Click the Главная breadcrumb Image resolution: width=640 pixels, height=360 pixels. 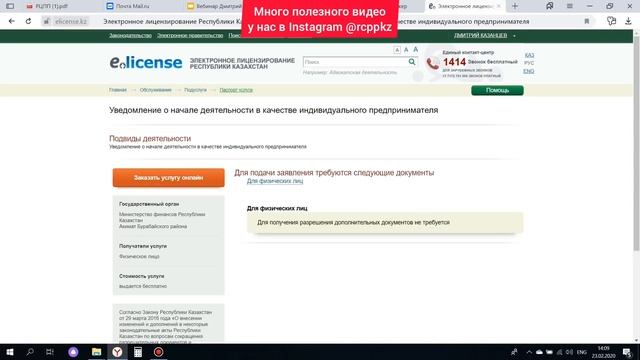(x=118, y=90)
